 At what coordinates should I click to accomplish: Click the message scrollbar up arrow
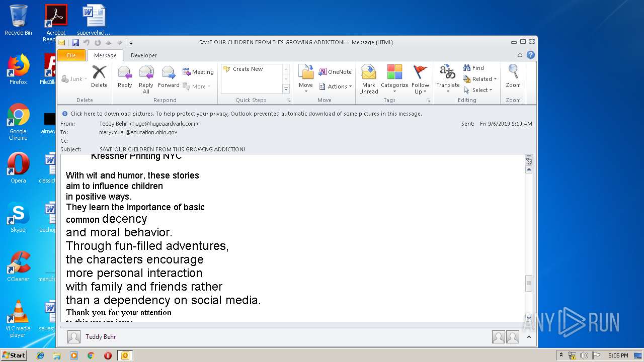click(528, 170)
